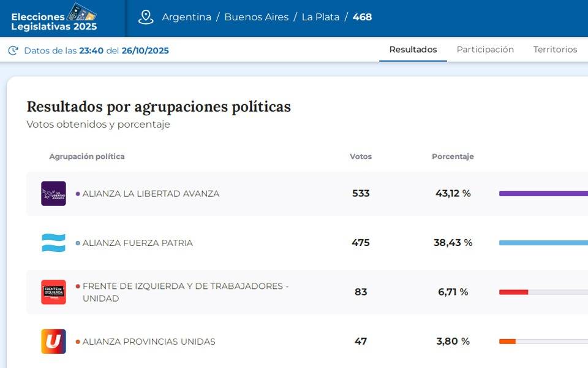Screen dimensions: 588x368
Task: Click the Votos column header
Action: point(361,156)
